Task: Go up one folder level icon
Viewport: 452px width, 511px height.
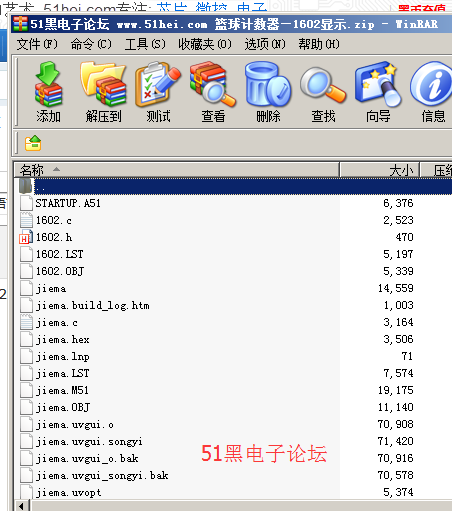Action: point(33,143)
